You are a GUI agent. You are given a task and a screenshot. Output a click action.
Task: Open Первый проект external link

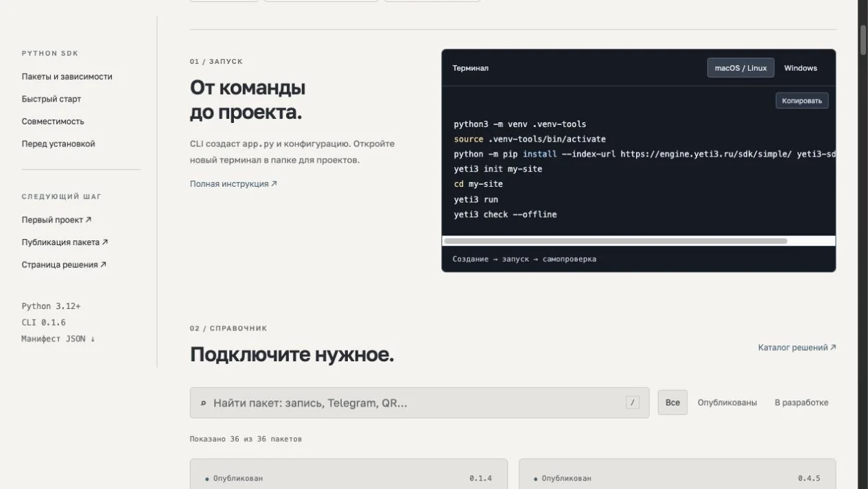56,220
